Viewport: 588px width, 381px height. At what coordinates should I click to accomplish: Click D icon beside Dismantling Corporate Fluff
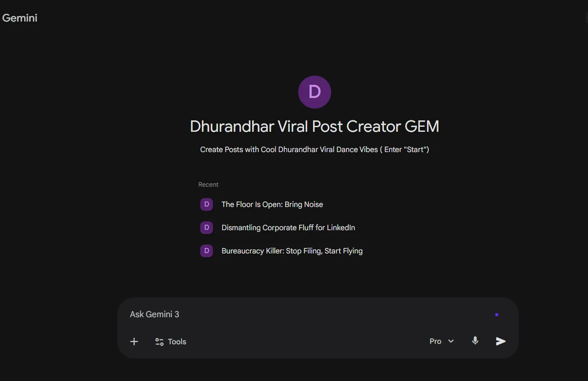coord(206,228)
